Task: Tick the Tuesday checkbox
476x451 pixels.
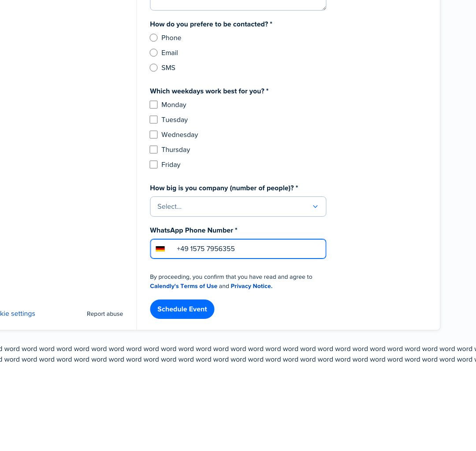Action: (154, 120)
